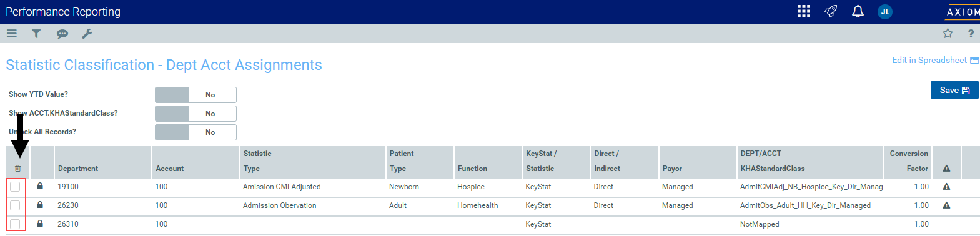The height and width of the screenshot is (236, 980).
Task: Open the wrench tools icon
Action: [87, 34]
